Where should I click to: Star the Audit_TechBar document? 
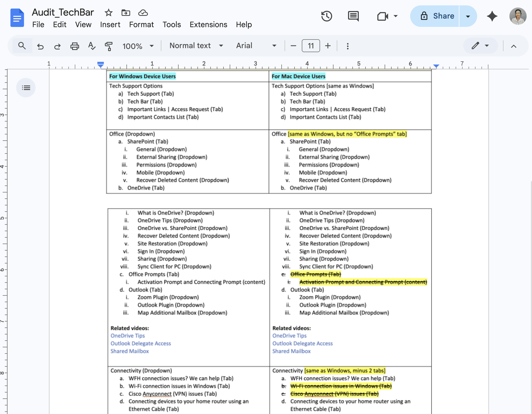pyautogui.click(x=108, y=13)
